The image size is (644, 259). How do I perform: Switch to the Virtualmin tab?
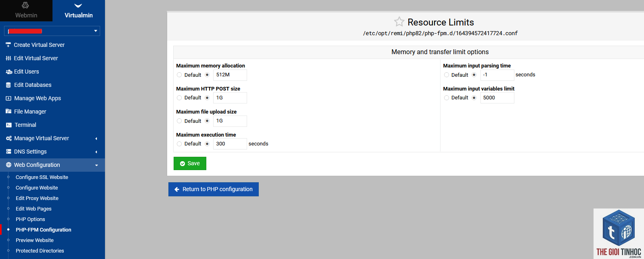coord(79,11)
